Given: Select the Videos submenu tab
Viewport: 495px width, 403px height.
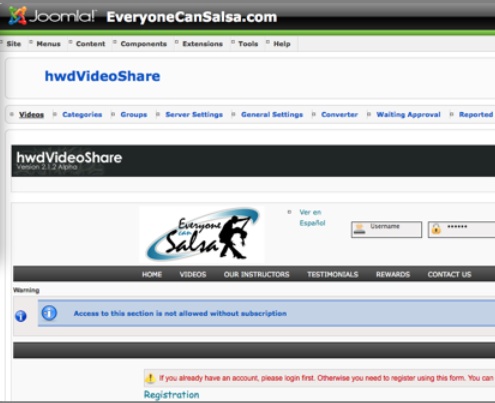Looking at the screenshot, I should [x=31, y=115].
